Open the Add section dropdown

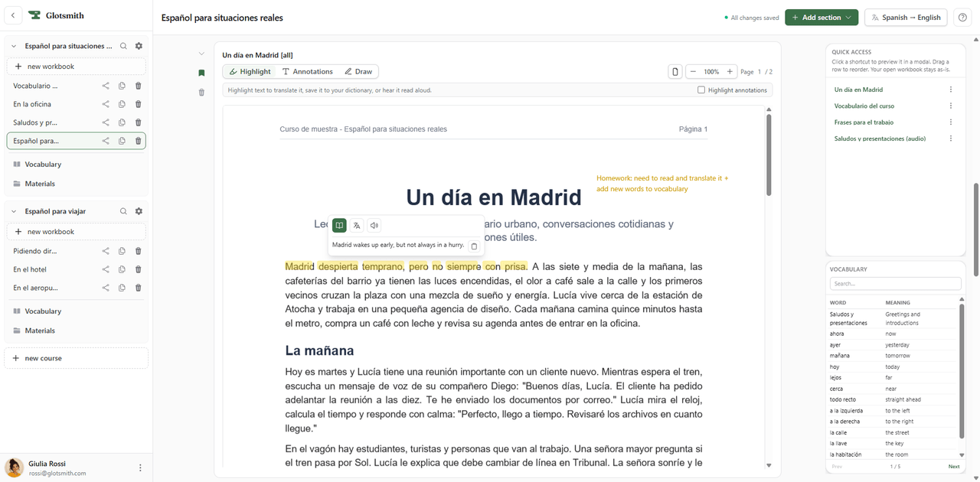(x=822, y=18)
